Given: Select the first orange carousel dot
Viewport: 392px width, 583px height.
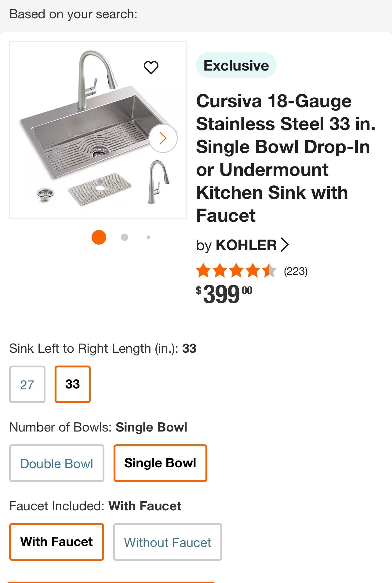Looking at the screenshot, I should tap(99, 237).
